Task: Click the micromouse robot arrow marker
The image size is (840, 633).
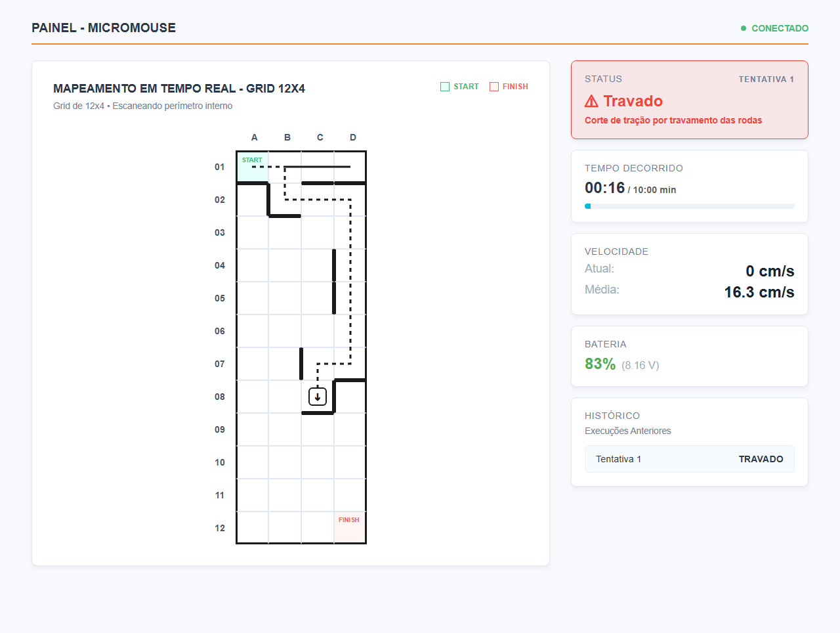Action: [x=318, y=397]
